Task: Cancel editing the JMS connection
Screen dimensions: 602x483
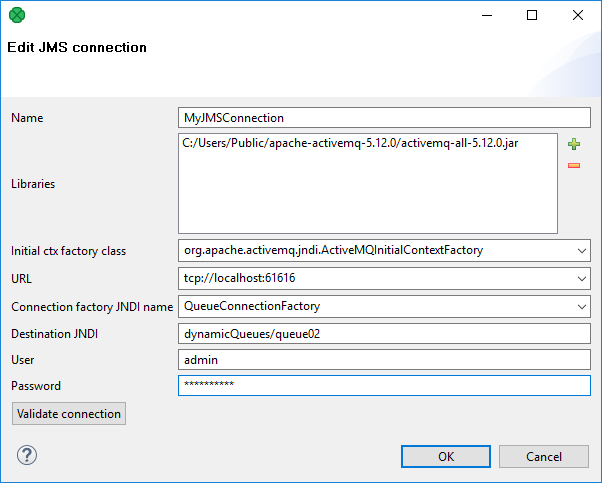Action: [543, 456]
